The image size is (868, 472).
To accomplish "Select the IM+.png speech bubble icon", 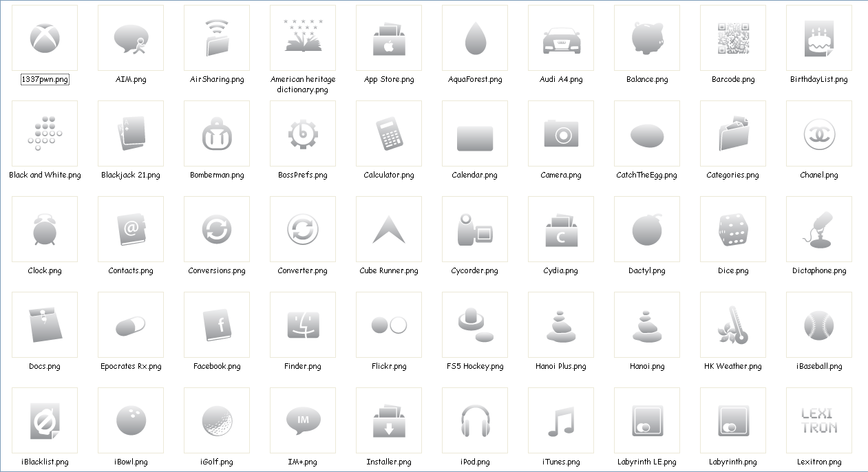I will pyautogui.click(x=303, y=420).
